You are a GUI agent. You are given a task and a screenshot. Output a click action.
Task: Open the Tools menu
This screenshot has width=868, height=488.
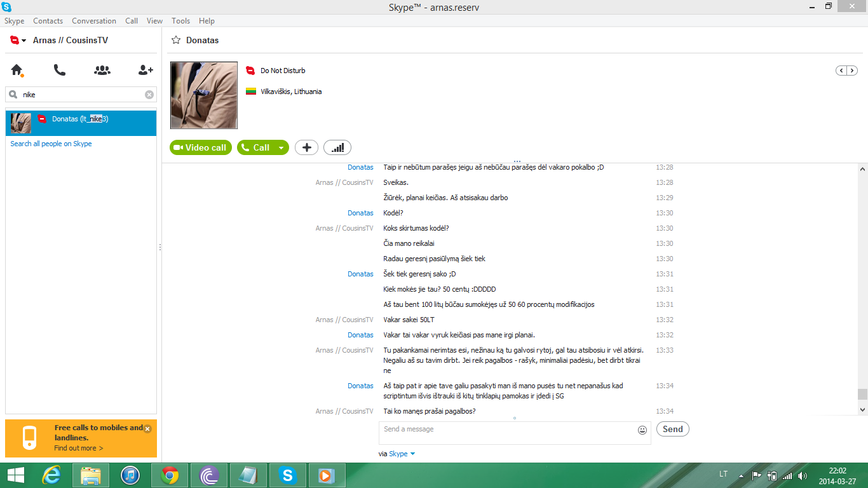(x=181, y=21)
